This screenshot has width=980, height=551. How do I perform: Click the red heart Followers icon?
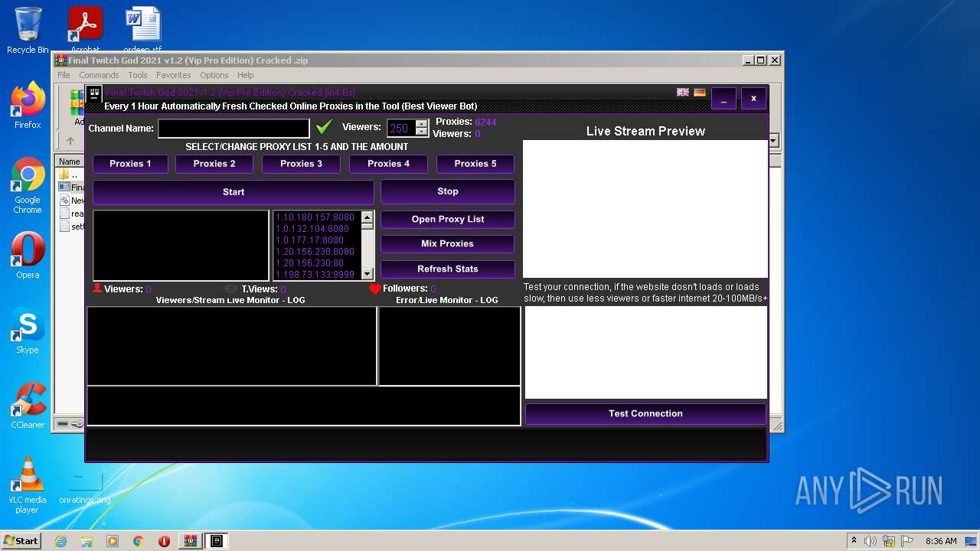374,289
